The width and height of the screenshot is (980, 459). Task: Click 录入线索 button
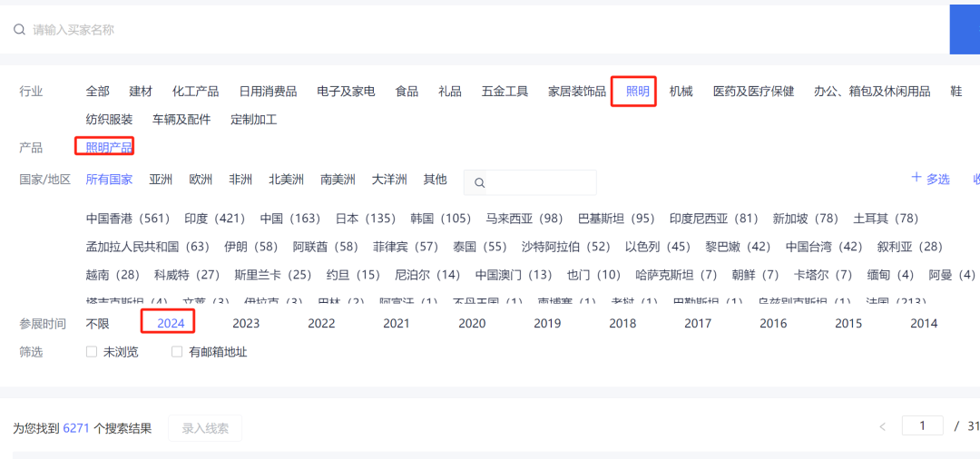pos(205,428)
